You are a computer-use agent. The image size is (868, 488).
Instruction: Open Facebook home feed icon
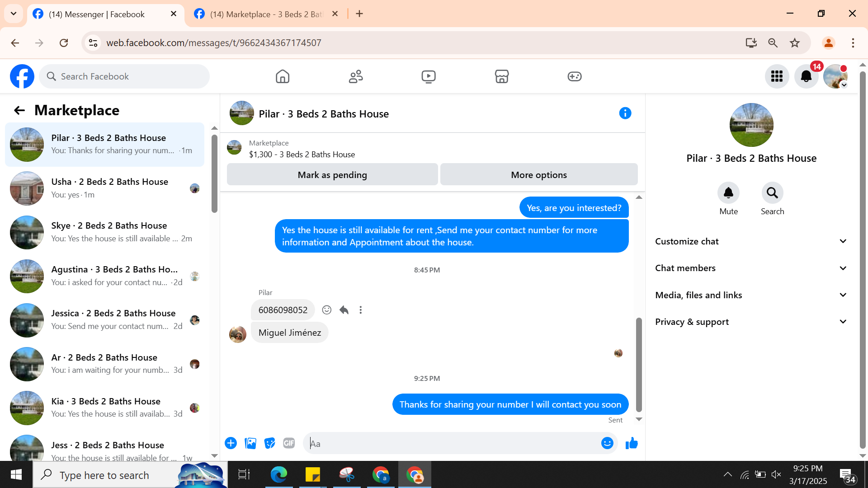pyautogui.click(x=283, y=76)
